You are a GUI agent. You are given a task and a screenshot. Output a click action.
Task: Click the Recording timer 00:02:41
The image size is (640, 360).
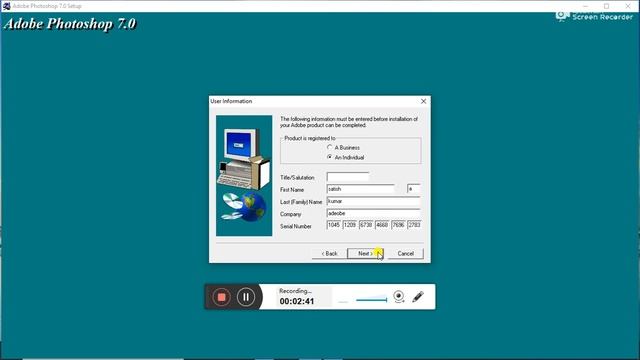point(297,301)
